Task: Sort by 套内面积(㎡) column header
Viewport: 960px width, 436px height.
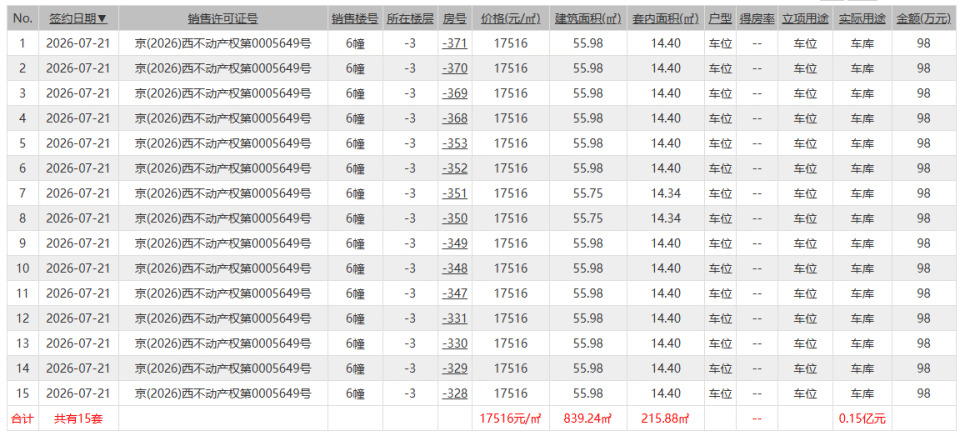Action: tap(666, 19)
